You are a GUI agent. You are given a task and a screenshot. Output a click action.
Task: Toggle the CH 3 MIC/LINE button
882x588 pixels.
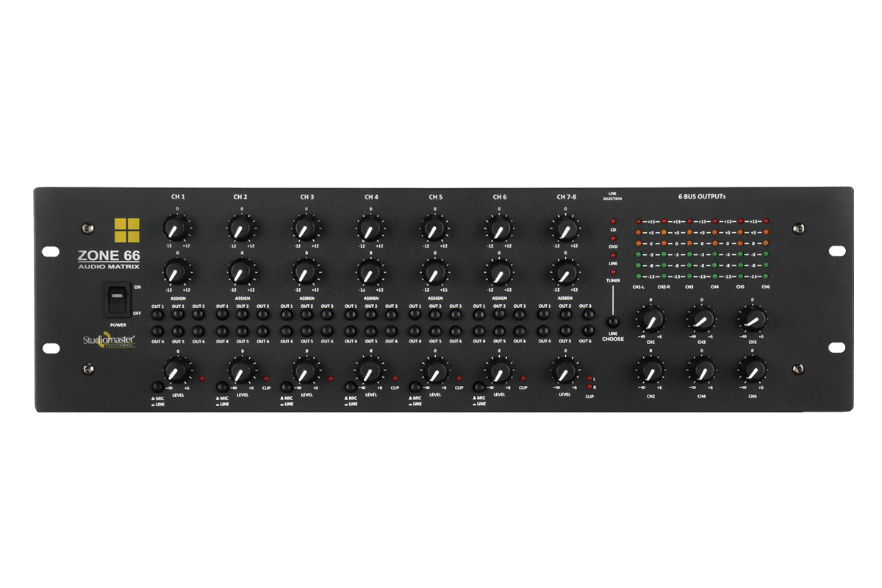point(286,387)
